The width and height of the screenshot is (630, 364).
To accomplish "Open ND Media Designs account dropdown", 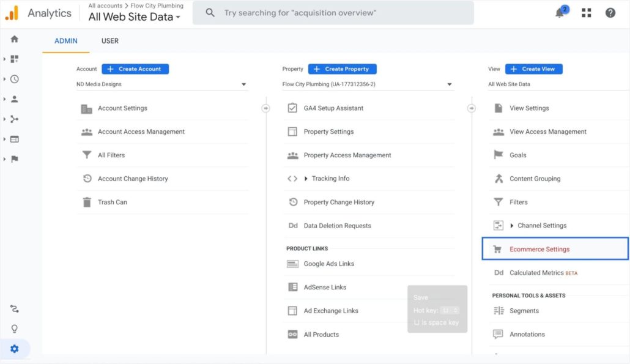I will (162, 84).
